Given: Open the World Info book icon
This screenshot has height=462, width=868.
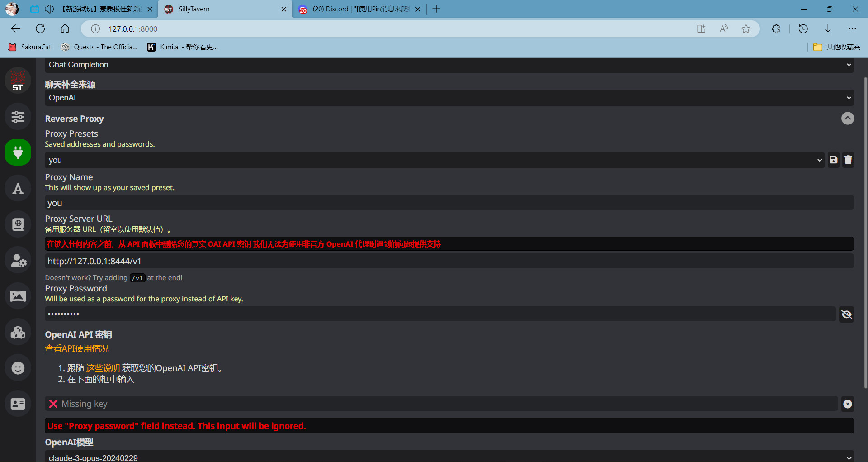Looking at the screenshot, I should click(18, 224).
